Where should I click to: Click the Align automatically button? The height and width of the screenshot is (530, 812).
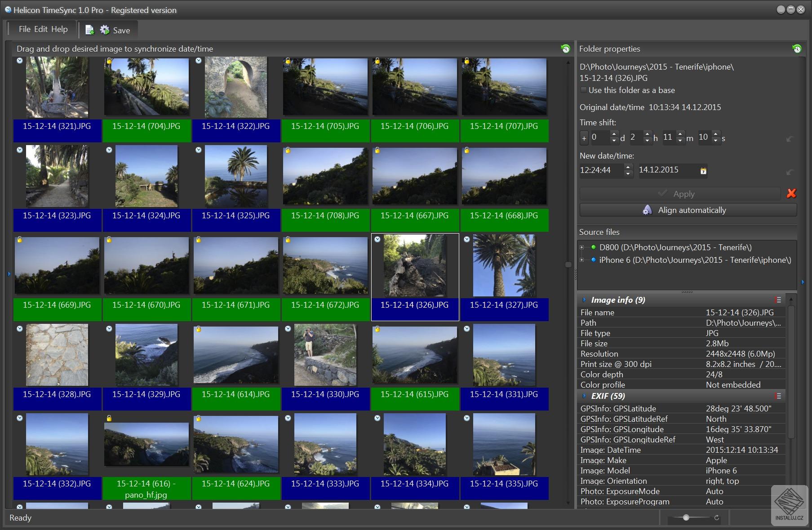[x=688, y=210]
